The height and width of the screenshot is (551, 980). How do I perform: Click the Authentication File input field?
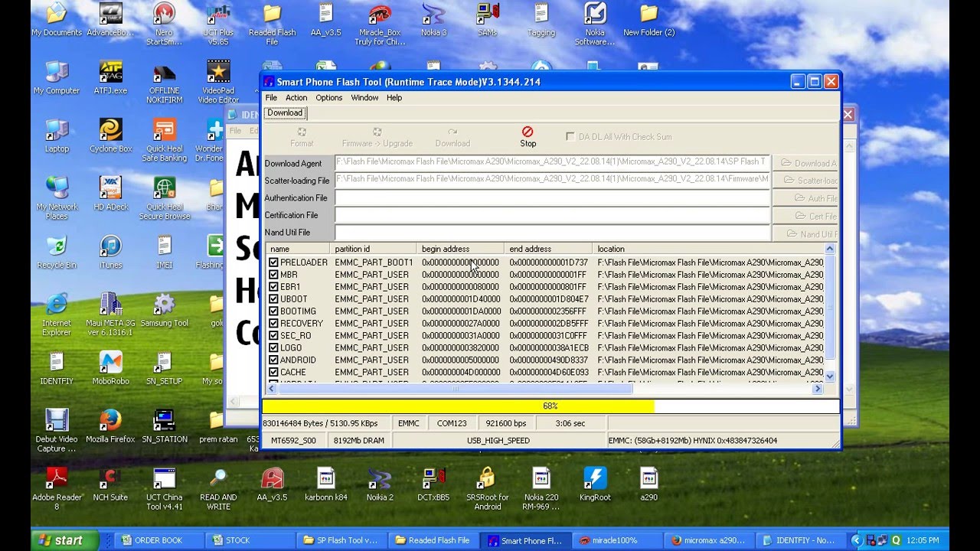click(552, 198)
